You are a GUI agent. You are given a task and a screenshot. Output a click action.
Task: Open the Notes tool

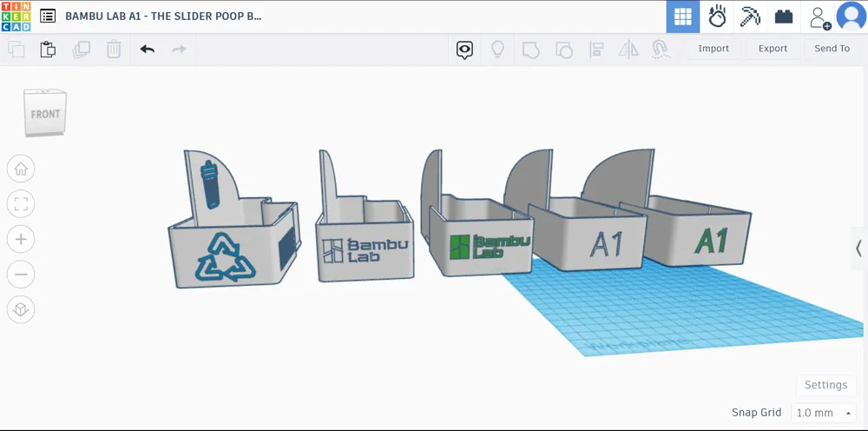coord(464,50)
